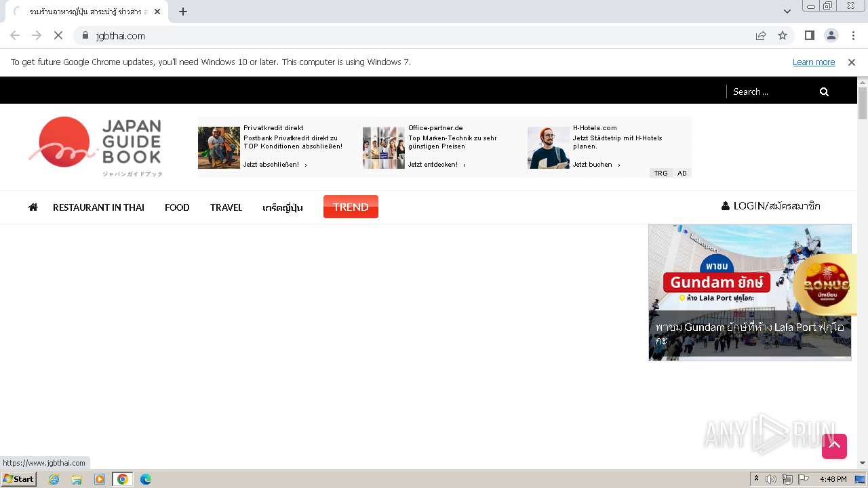Open H-Hotels.com ad
This screenshot has width=868, height=488.
(595, 127)
